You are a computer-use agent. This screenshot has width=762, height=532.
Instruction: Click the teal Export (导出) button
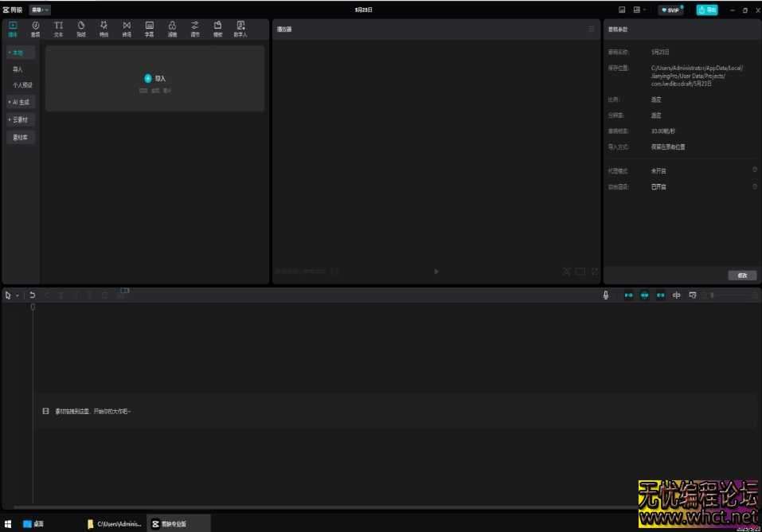click(x=706, y=10)
